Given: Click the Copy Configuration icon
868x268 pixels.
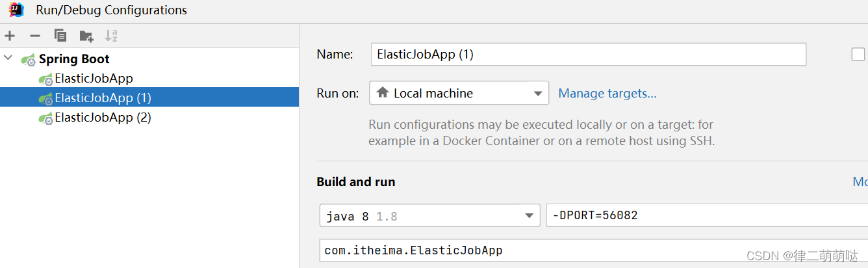Looking at the screenshot, I should (60, 36).
